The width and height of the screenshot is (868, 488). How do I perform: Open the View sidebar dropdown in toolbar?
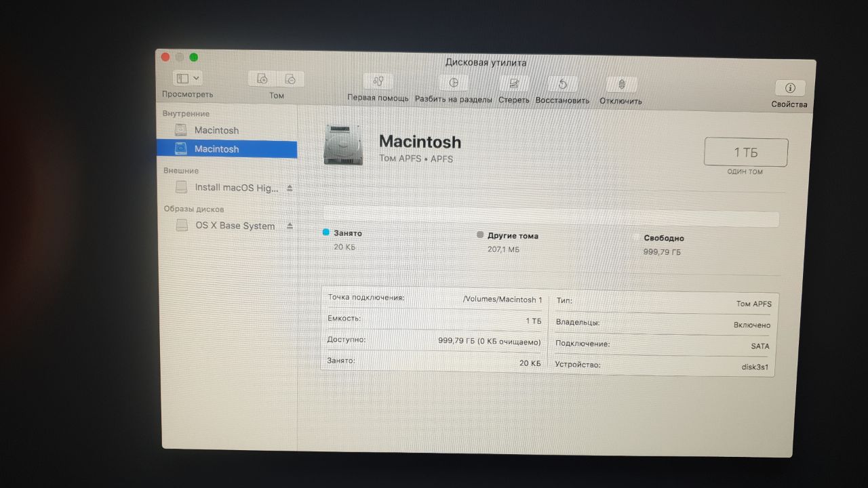coord(188,79)
